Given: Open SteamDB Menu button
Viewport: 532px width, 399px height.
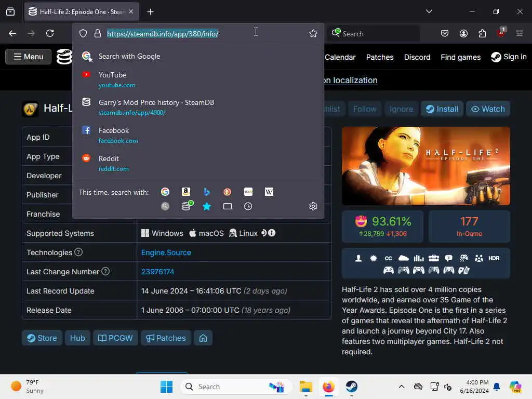Looking at the screenshot, I should coord(29,57).
